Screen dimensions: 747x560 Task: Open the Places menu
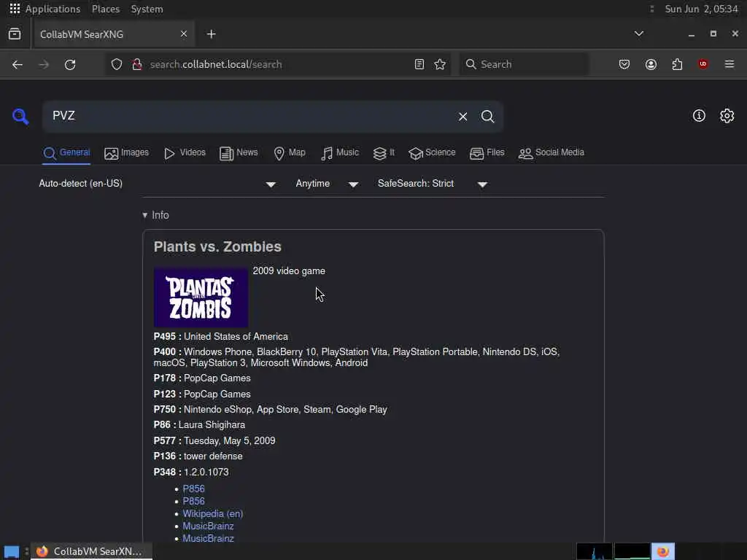[106, 9]
